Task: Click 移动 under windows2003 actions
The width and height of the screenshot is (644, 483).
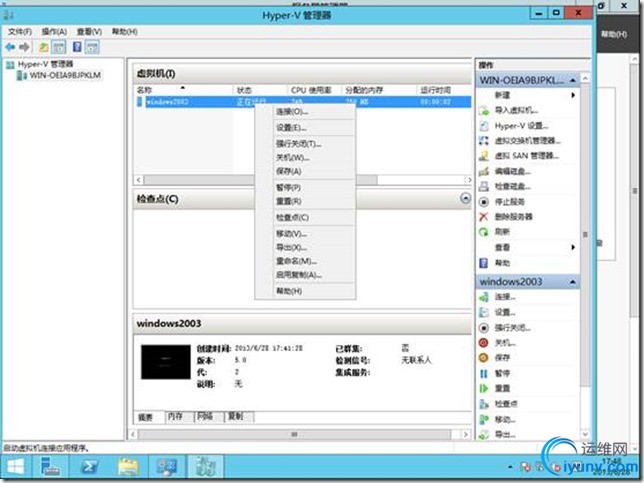Action: pos(505,419)
